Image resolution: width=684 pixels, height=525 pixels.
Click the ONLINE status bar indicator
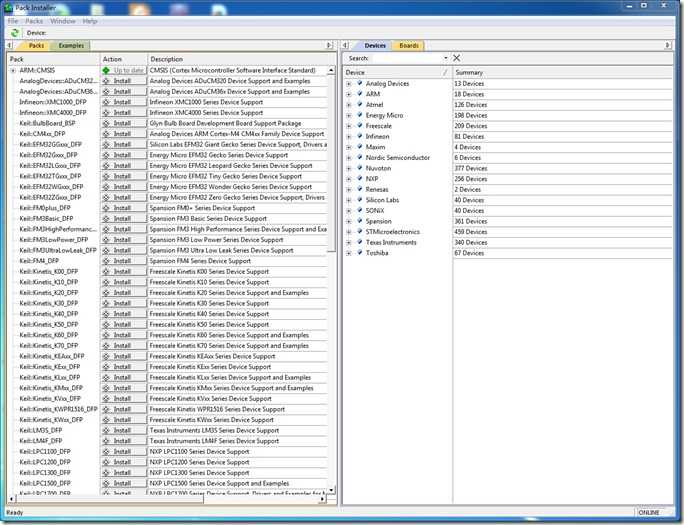(x=649, y=512)
